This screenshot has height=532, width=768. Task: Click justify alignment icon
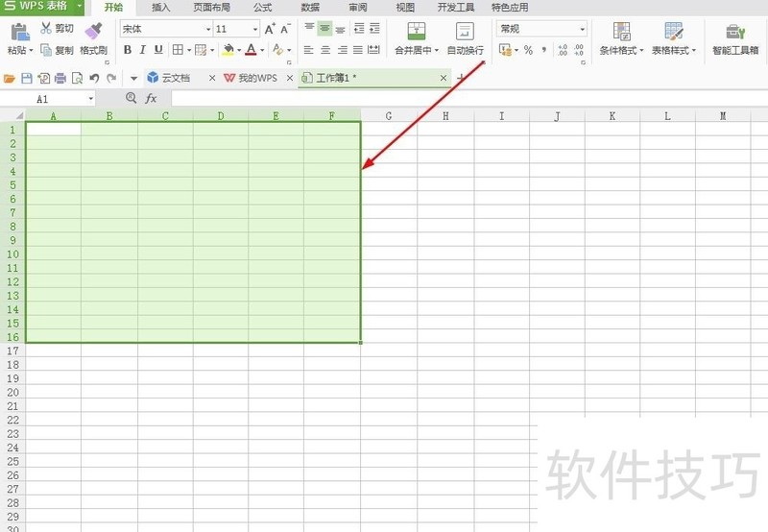pyautogui.click(x=357, y=50)
